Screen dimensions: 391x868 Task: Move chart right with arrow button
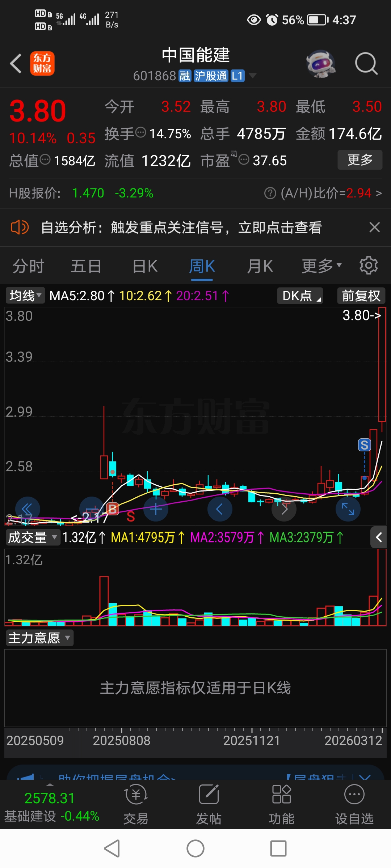[284, 509]
